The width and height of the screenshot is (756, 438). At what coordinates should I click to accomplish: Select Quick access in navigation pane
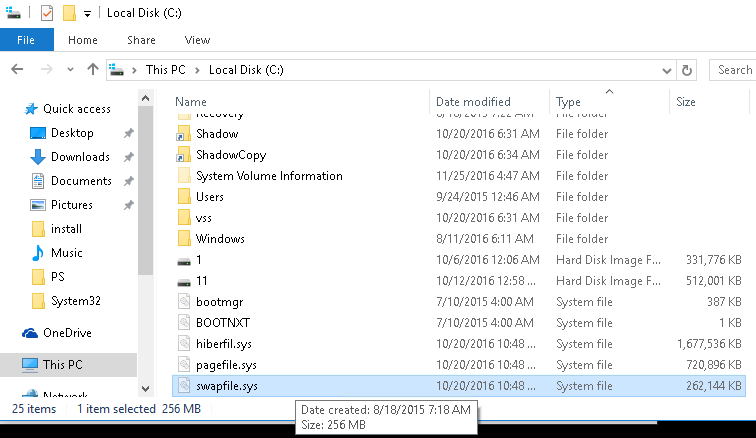point(77,109)
